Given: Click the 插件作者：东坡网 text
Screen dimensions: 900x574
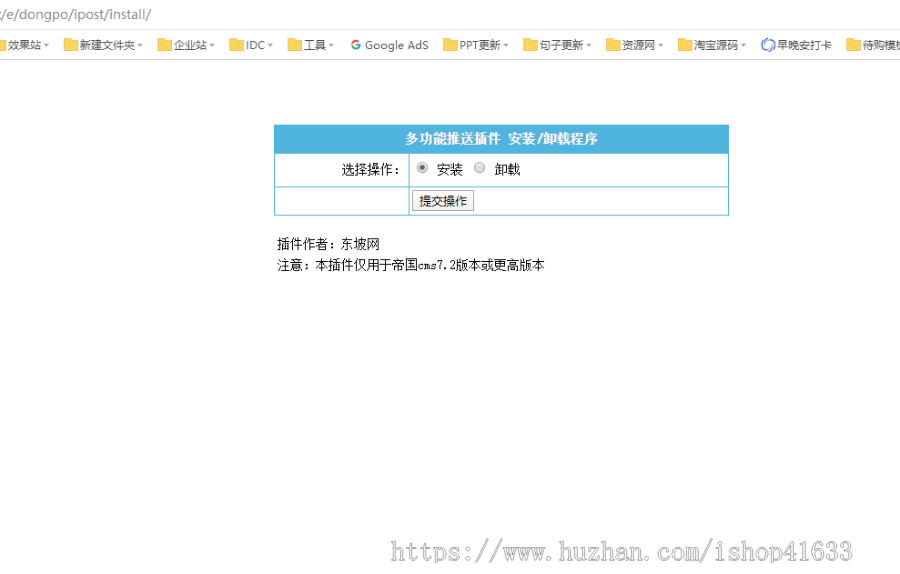Looking at the screenshot, I should pos(328,244).
